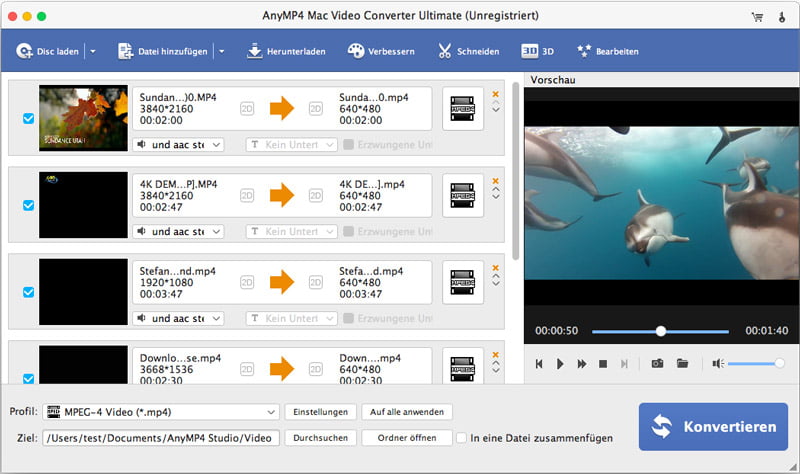Select the 4K DEM...P].MP4 video thumbnail
This screenshot has height=474, width=800.
[x=83, y=205]
